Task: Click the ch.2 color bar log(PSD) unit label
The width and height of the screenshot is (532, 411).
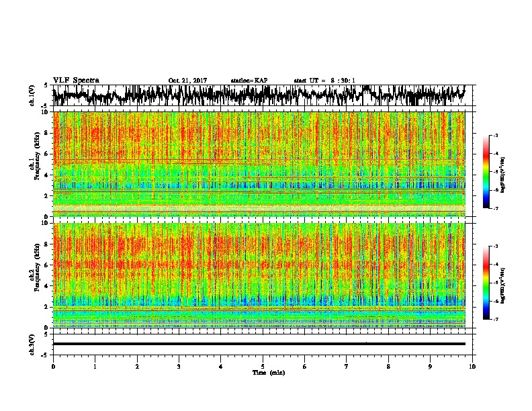Action: (x=504, y=285)
